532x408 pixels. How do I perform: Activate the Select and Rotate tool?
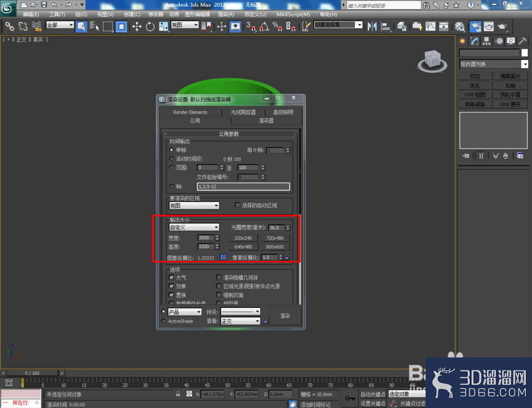[x=150, y=27]
